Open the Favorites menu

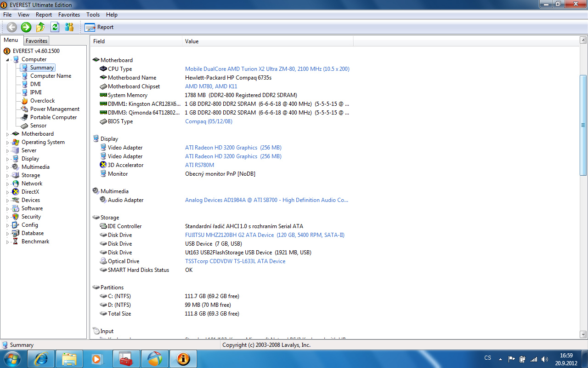[x=69, y=15]
